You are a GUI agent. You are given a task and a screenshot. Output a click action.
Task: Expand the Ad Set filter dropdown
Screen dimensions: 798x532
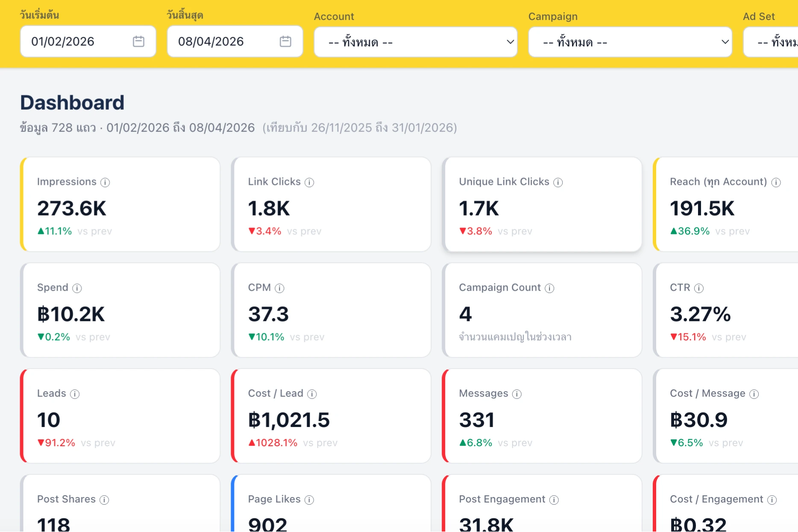coord(771,42)
